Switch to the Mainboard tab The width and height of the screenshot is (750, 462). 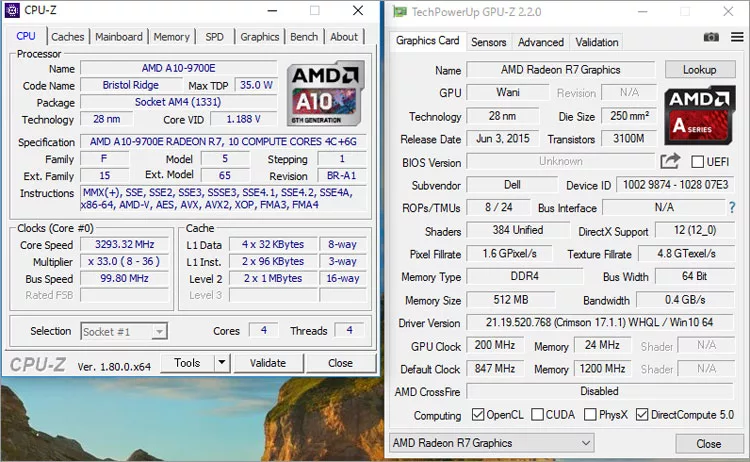[x=119, y=37]
